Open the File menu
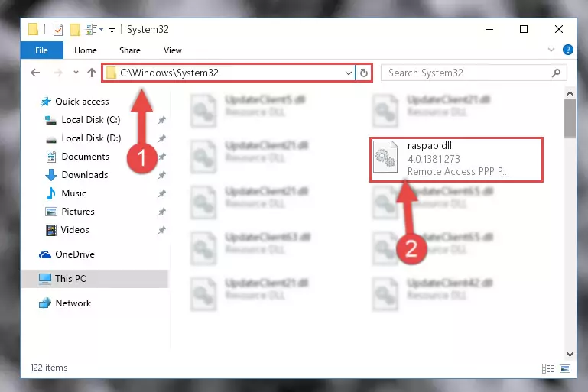Image resolution: width=588 pixels, height=392 pixels. tap(41, 50)
